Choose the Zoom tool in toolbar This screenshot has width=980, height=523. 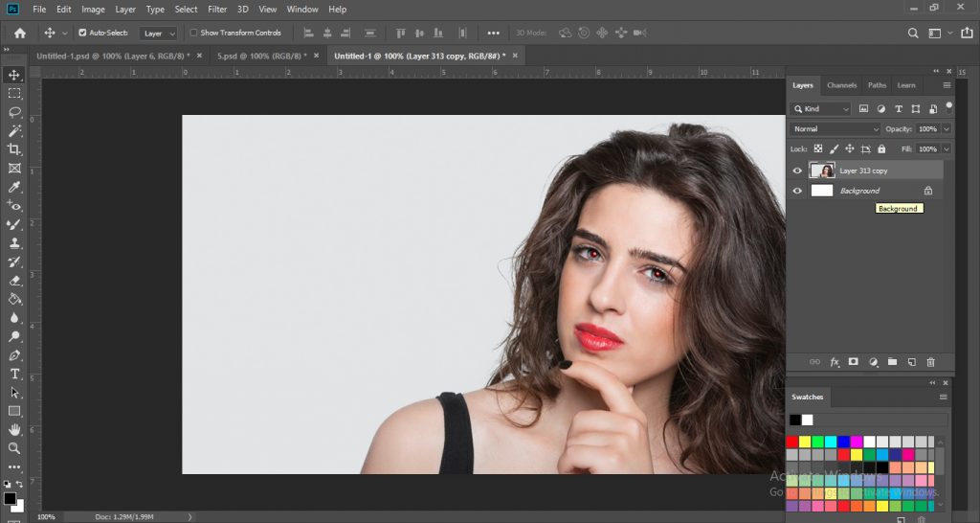click(14, 448)
